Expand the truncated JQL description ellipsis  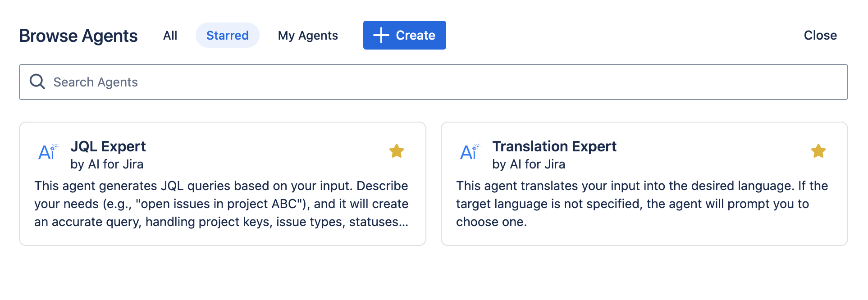click(x=403, y=222)
